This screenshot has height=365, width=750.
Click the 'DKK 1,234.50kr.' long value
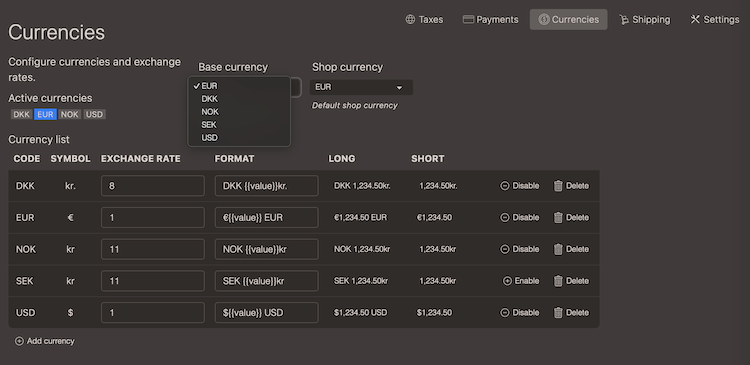pos(362,186)
